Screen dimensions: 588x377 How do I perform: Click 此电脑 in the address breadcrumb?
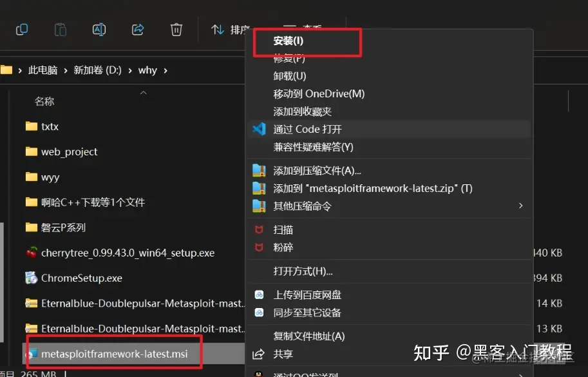[43, 70]
